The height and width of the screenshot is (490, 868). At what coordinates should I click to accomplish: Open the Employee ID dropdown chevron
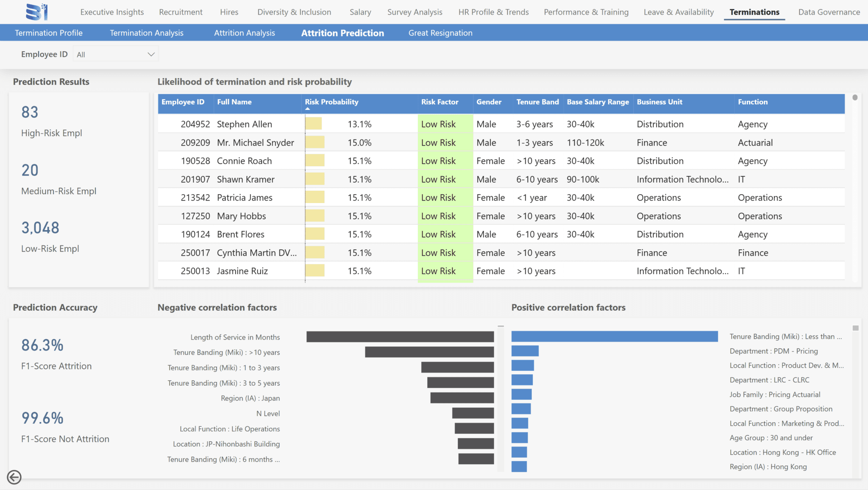click(151, 54)
